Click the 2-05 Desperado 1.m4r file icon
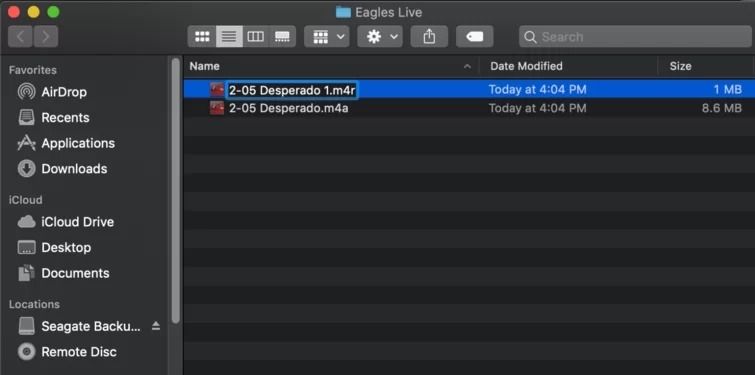Image resolution: width=755 pixels, height=375 pixels. click(217, 90)
